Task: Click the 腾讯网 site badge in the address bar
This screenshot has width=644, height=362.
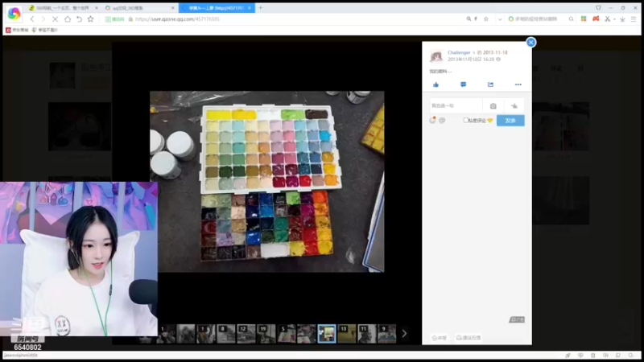Action: [114, 19]
